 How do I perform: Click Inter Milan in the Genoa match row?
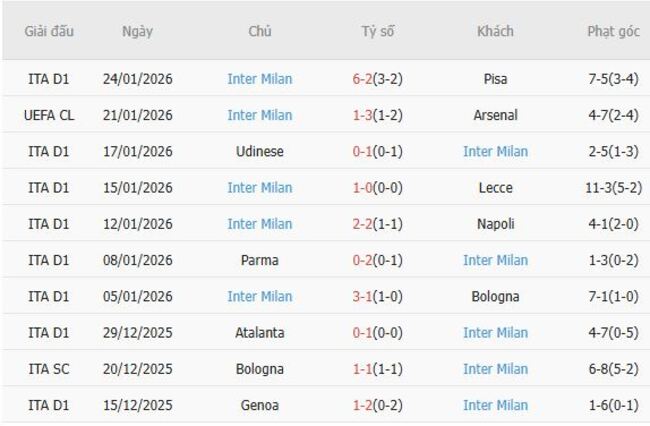(495, 405)
